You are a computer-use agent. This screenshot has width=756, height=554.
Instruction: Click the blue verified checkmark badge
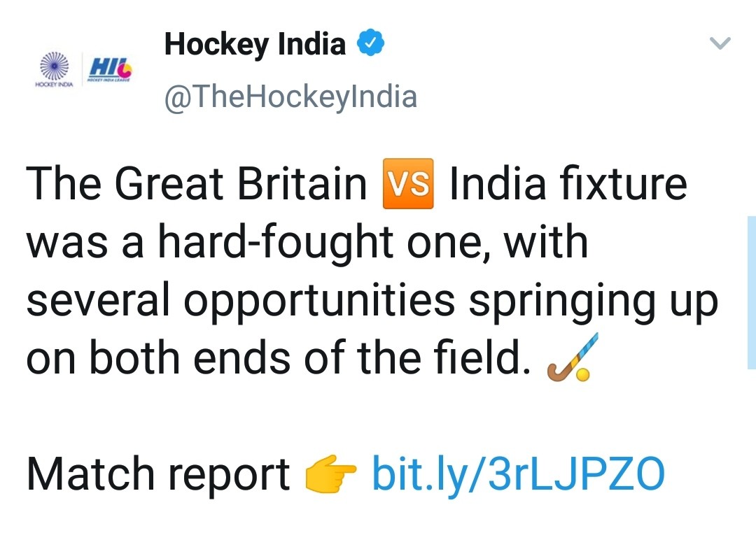tap(370, 45)
